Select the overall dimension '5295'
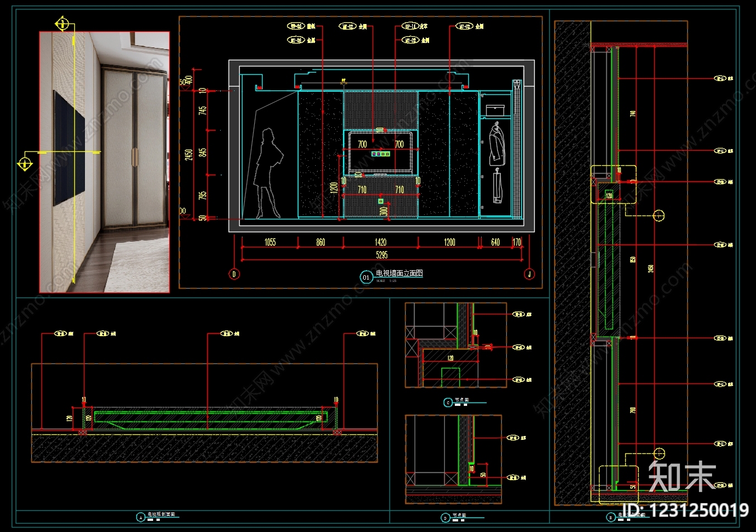 point(382,255)
